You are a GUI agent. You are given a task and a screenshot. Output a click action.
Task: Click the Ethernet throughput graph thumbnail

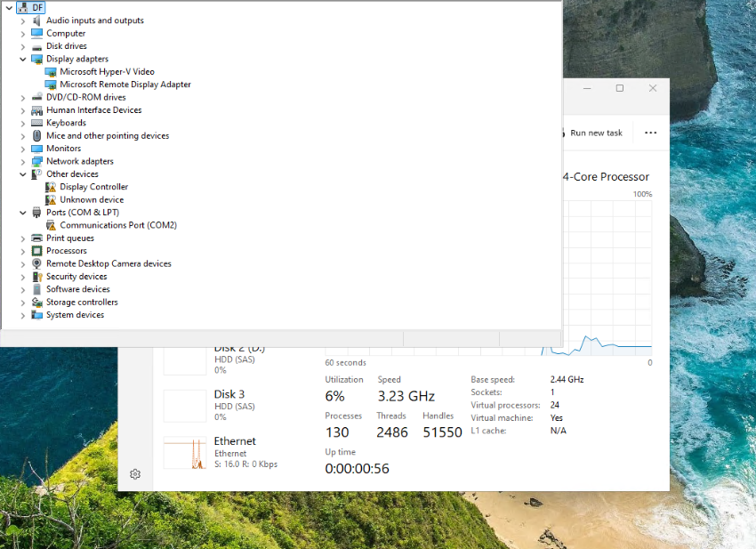pos(185,453)
